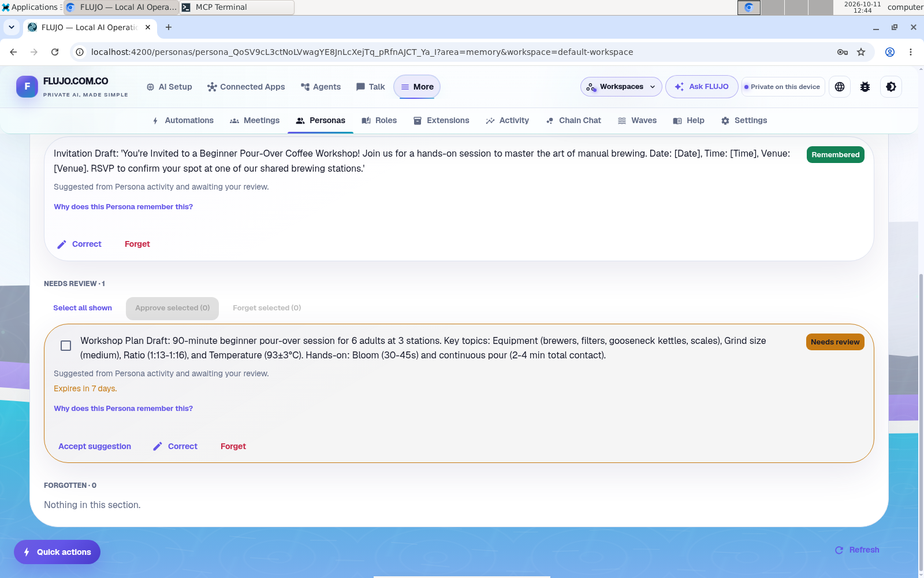Viewport: 924px width, 578px height.
Task: Open AI Setup page
Action: click(169, 87)
